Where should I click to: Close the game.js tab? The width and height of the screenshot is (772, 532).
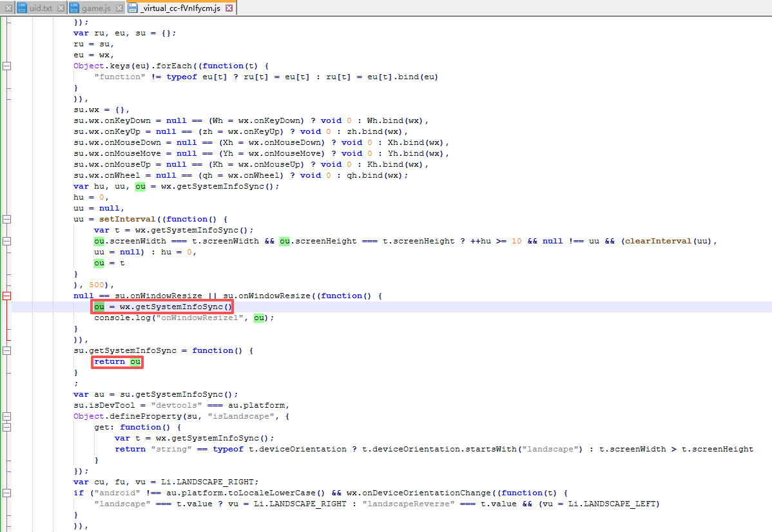pyautogui.click(x=120, y=8)
